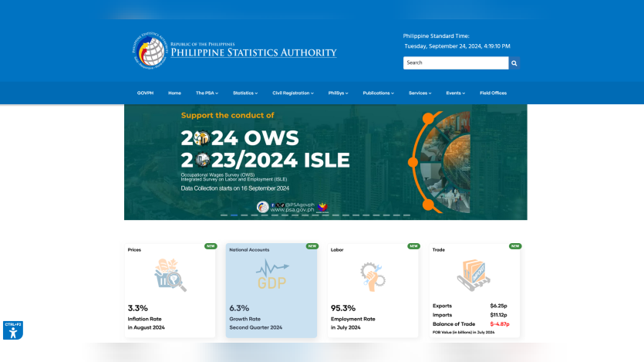Click the National Accounts card heading
This screenshot has width=644, height=362.
click(249, 250)
